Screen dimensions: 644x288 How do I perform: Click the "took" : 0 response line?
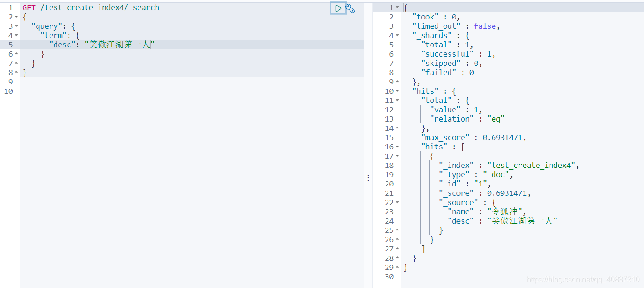tap(436, 17)
